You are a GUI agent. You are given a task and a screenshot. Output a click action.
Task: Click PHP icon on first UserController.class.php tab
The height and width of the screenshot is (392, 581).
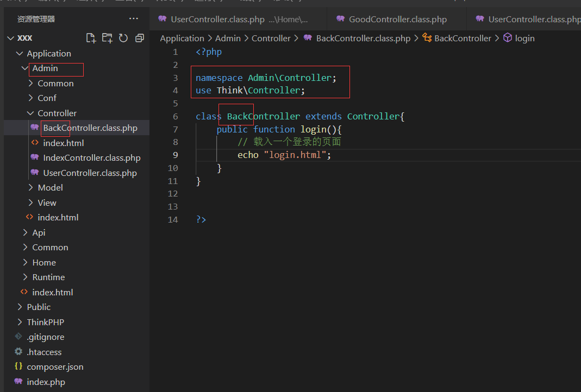tap(163, 19)
